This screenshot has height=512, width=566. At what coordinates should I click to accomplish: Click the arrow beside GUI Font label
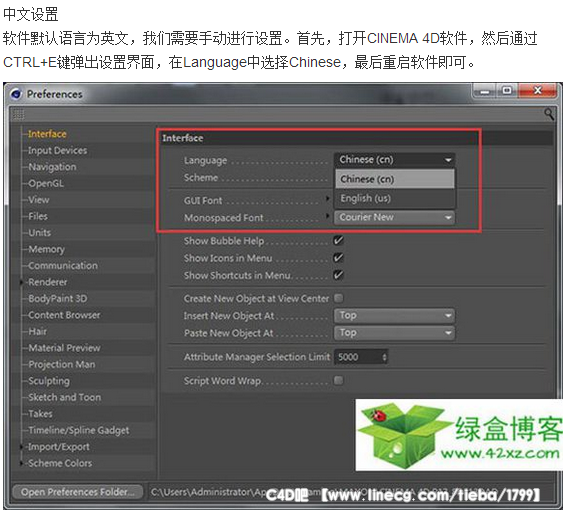coord(327,198)
